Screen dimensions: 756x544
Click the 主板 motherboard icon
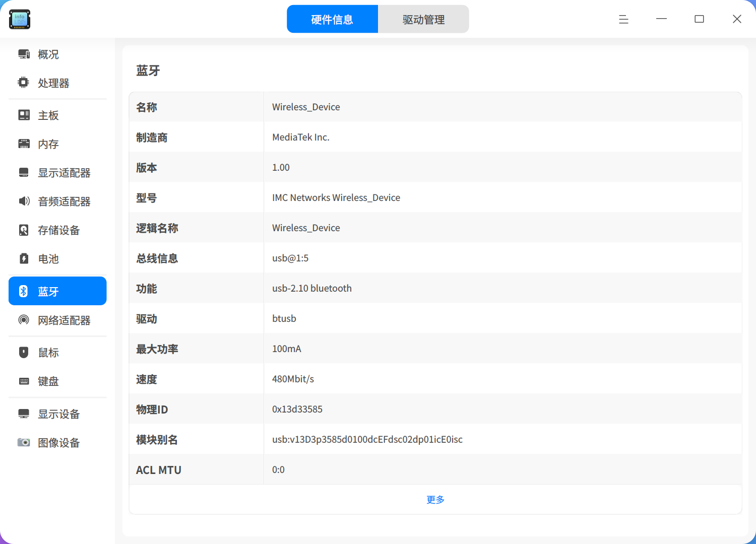pos(24,115)
